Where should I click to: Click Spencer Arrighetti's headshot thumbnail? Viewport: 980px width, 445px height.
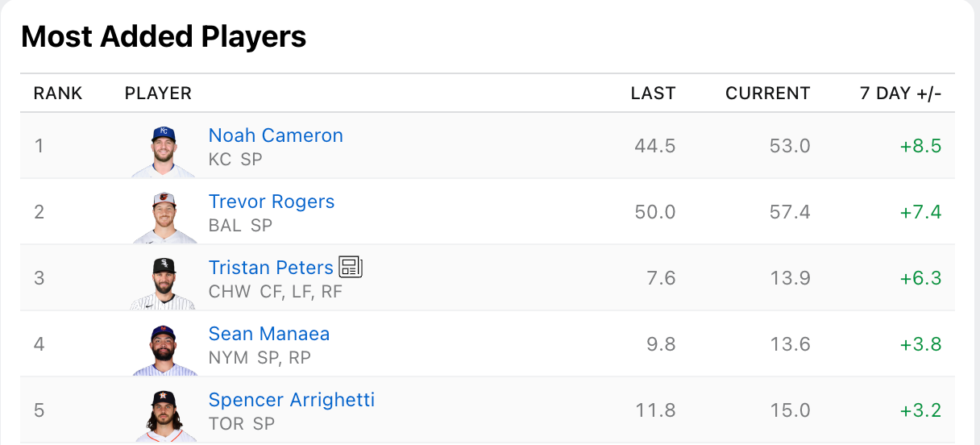tap(164, 415)
